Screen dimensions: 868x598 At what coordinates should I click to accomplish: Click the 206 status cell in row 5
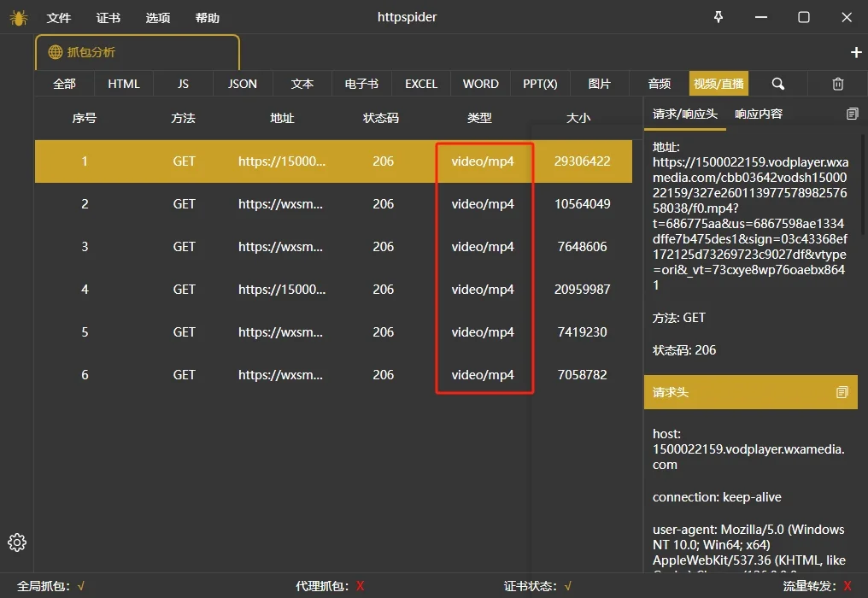(383, 331)
